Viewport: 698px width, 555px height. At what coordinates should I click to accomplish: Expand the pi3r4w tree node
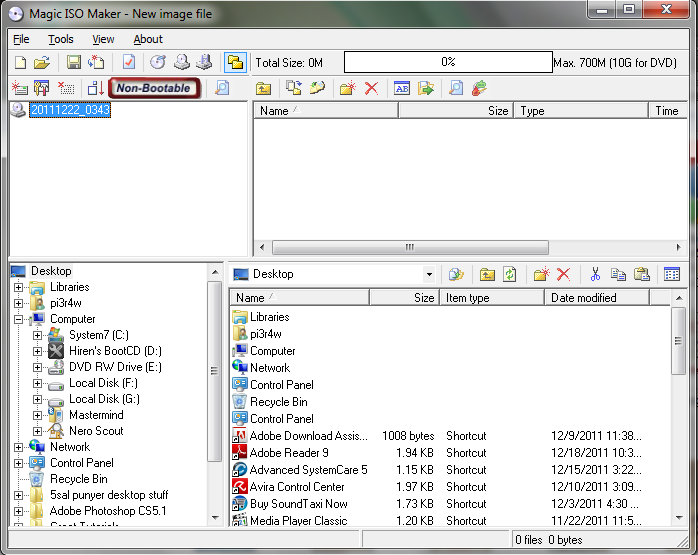click(18, 303)
